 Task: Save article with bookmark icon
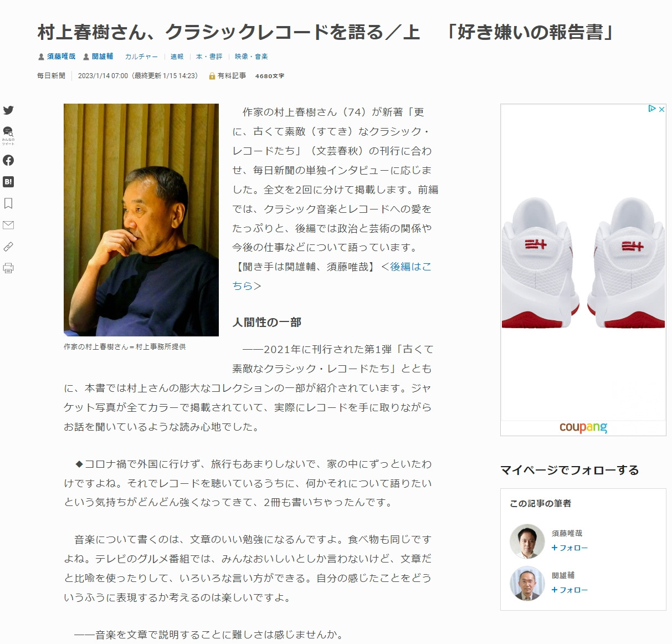(x=8, y=203)
